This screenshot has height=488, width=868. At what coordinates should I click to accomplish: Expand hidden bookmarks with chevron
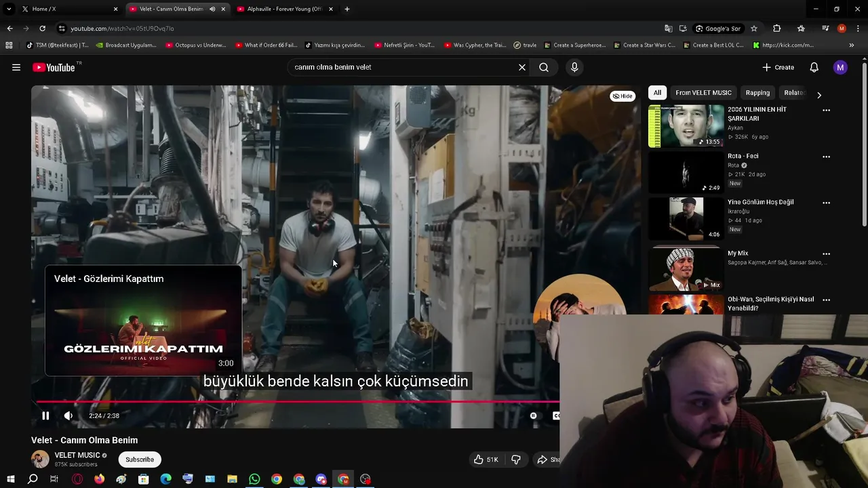pyautogui.click(x=851, y=45)
